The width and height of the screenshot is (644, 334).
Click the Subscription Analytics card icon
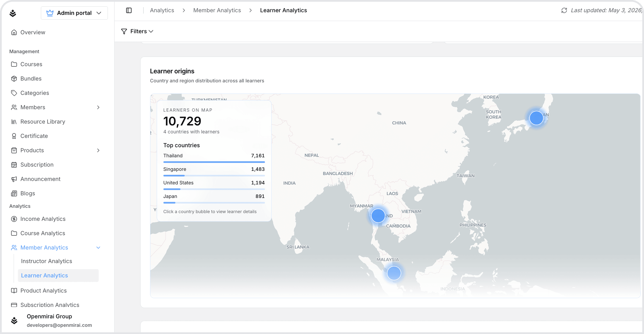pos(14,305)
